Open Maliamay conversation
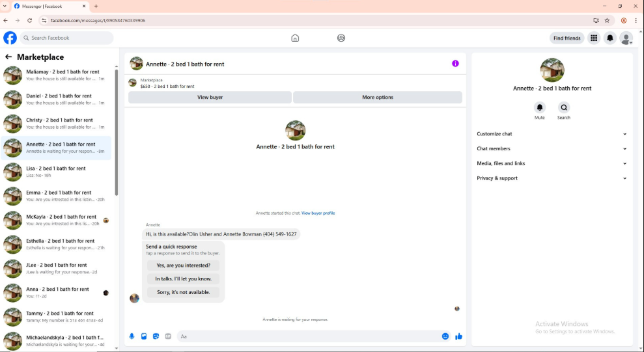644x352 pixels. [x=56, y=75]
